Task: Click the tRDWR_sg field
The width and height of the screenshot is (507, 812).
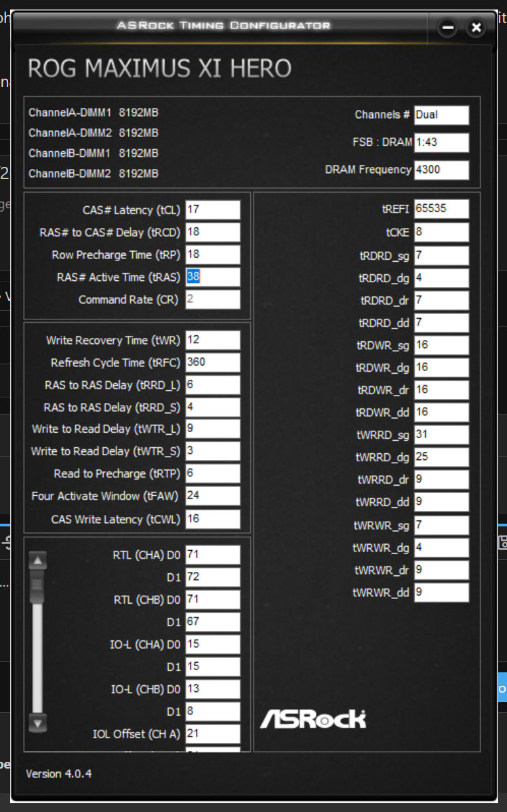Action: [441, 345]
